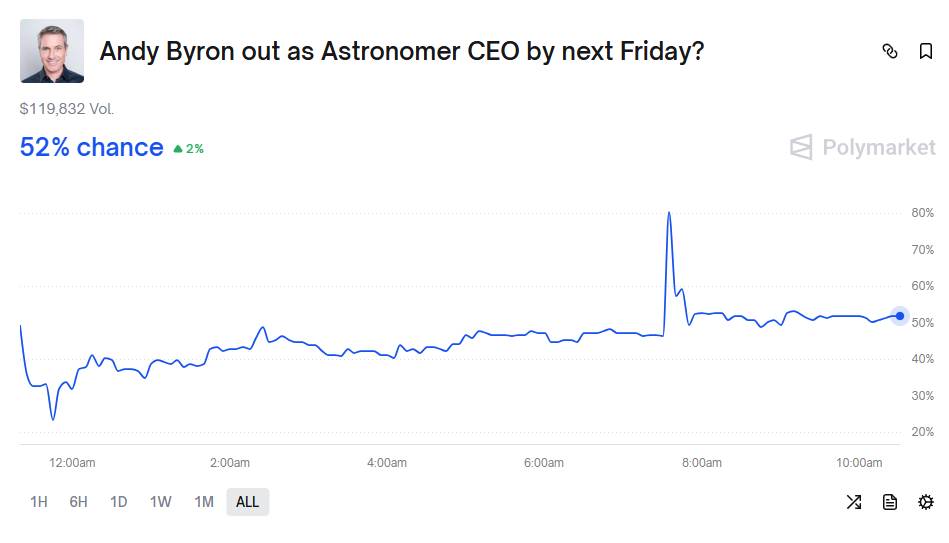This screenshot has width=949, height=543.
Task: Click the 8:00am axis label
Action: [701, 463]
